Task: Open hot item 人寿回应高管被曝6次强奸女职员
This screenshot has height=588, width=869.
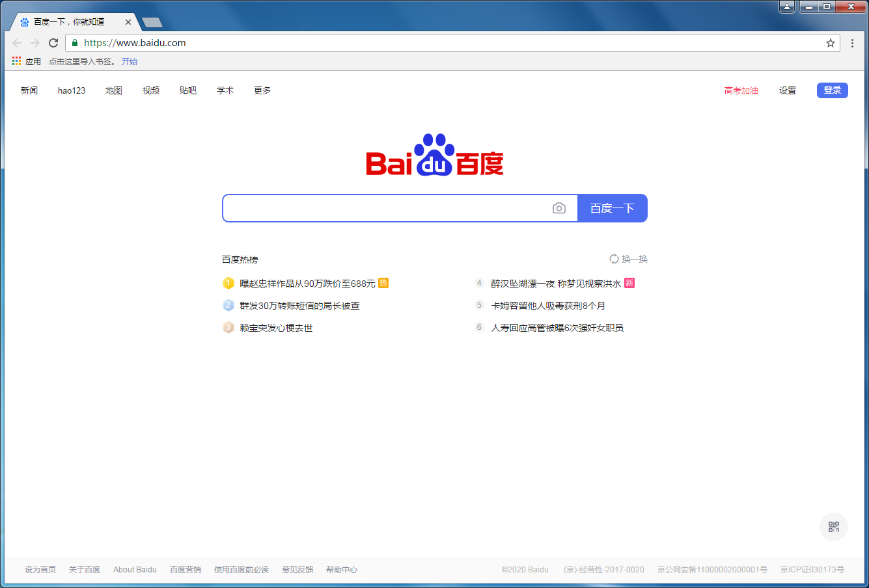Action: (558, 328)
